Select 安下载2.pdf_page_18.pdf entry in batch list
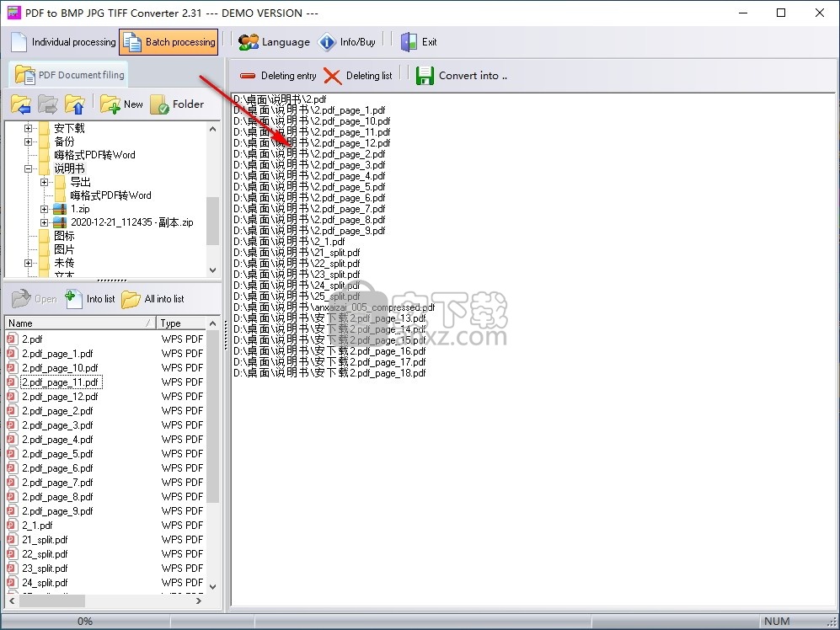Viewport: 840px width, 630px height. tap(329, 373)
